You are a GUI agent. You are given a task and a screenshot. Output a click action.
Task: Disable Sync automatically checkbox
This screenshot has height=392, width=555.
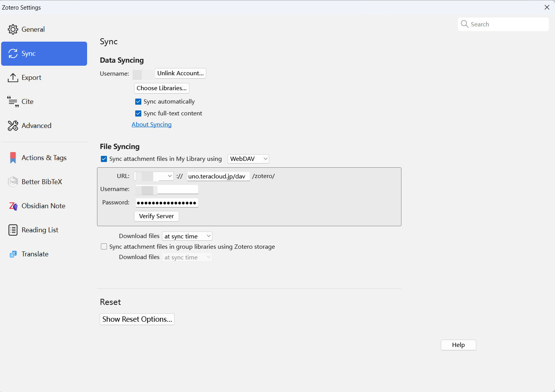pos(138,102)
